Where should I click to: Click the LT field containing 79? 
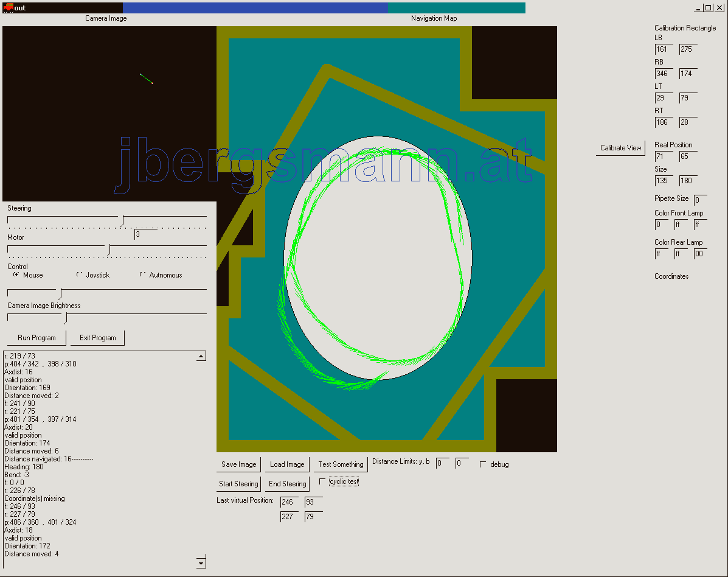688,98
